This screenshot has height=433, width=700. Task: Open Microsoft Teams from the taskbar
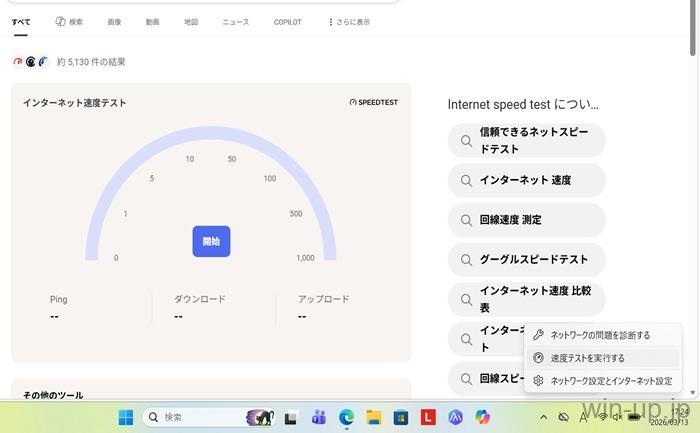pyautogui.click(x=319, y=416)
